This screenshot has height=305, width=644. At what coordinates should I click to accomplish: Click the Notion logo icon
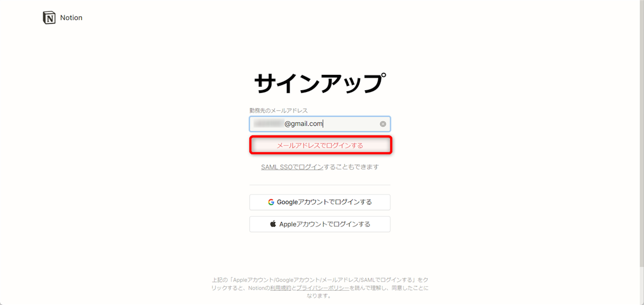tap(49, 18)
